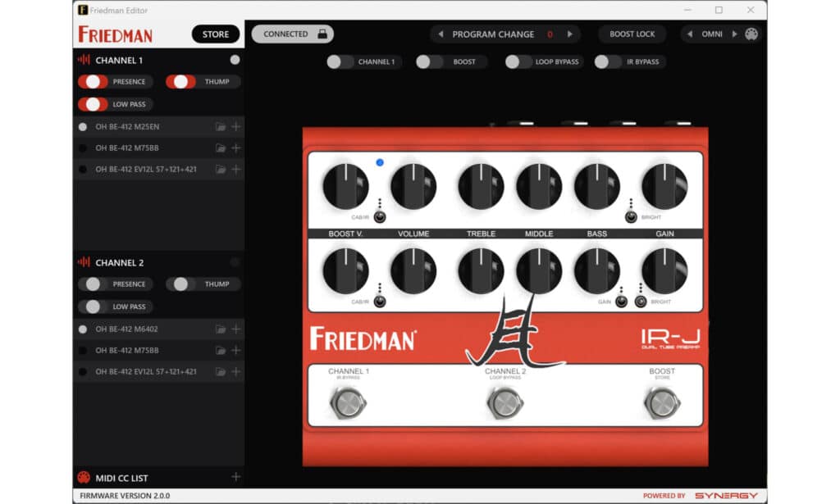Click the Boost footswitch on pedal
Viewport: 840px width, 504px height.
coord(662,403)
